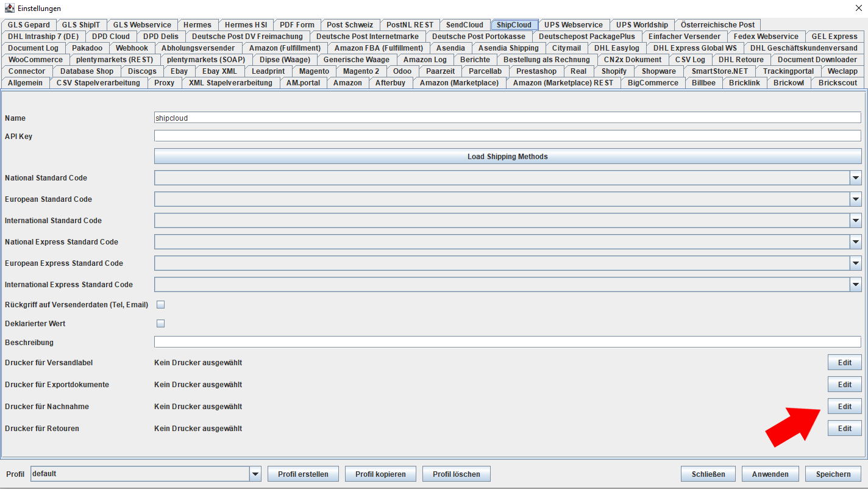The image size is (868, 489).
Task: Close the Einstellungen window
Action: [x=859, y=9]
